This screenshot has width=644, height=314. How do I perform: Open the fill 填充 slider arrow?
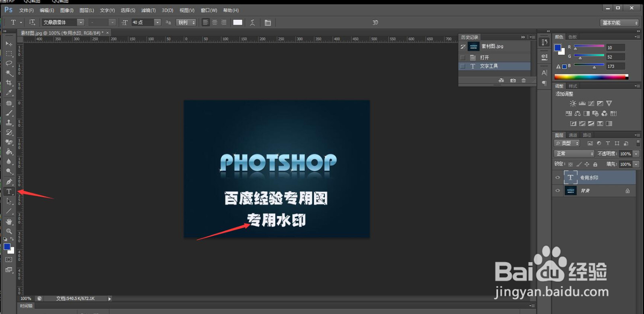click(x=636, y=164)
